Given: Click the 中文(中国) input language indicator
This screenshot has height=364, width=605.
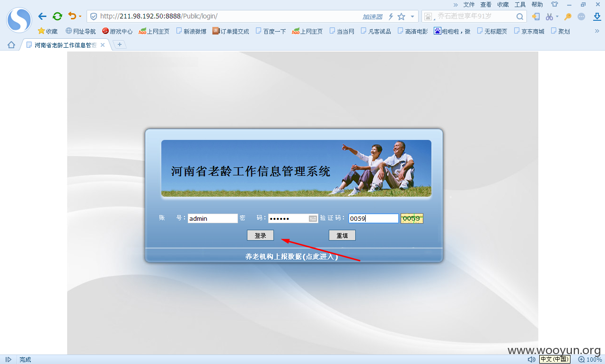Looking at the screenshot, I should tap(555, 359).
